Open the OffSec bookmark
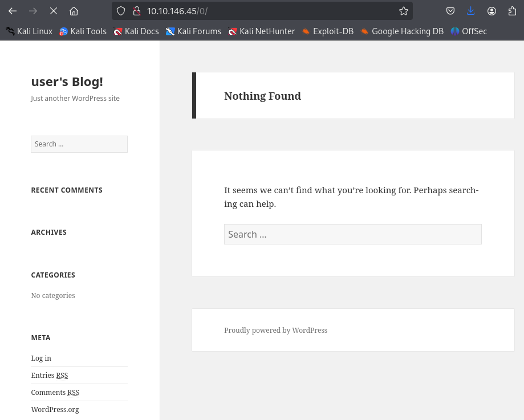 469,31
